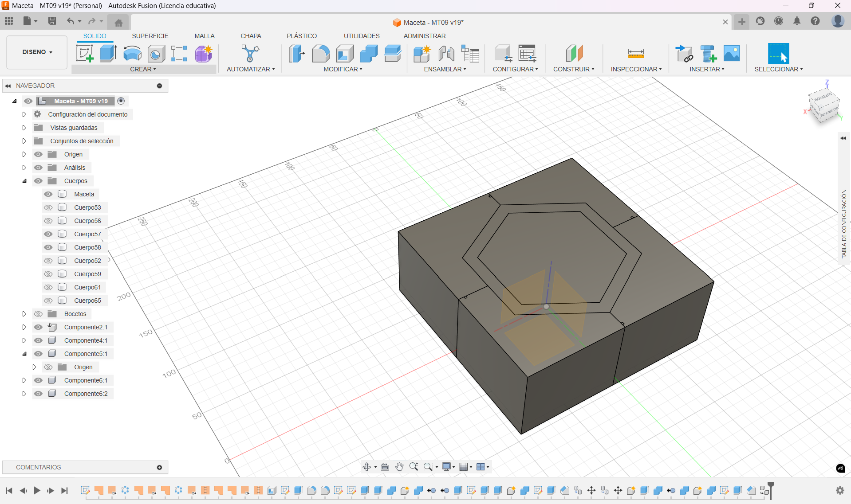This screenshot has width=851, height=504.
Task: Play the design timeline
Action: [x=37, y=490]
